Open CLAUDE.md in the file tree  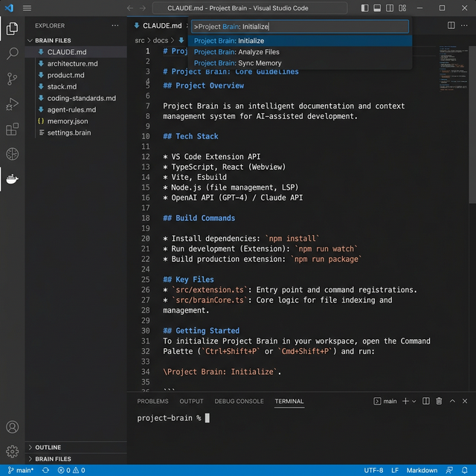point(76,52)
